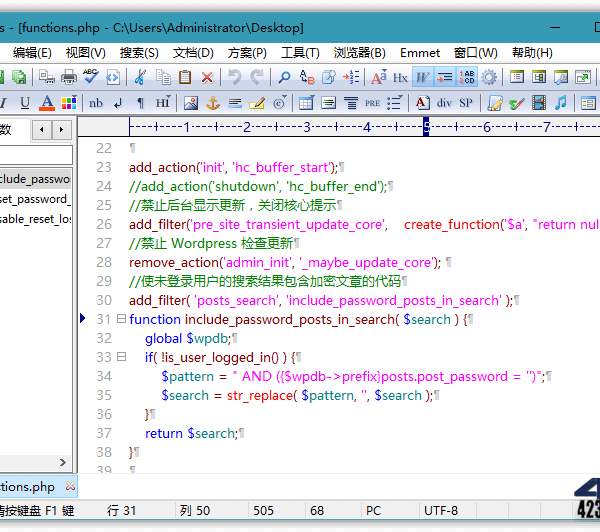The height and width of the screenshot is (532, 600).
Task: Run the spell check ABC icon
Action: coord(91,77)
